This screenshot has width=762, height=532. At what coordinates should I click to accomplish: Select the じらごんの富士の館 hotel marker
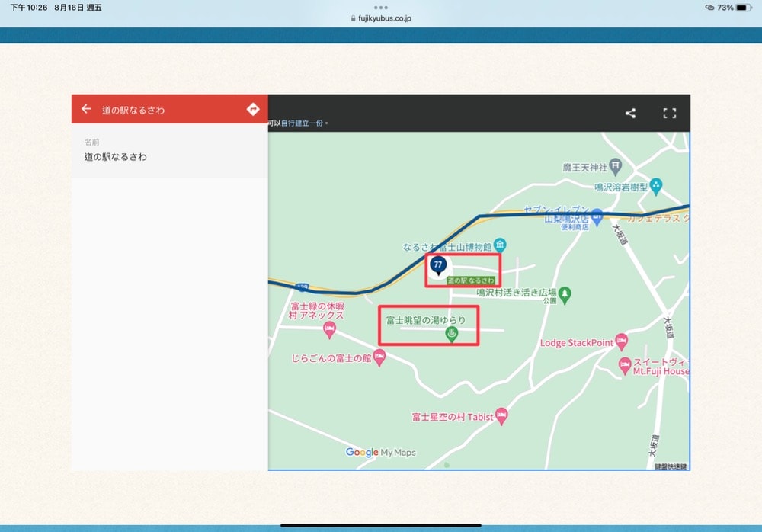click(379, 358)
